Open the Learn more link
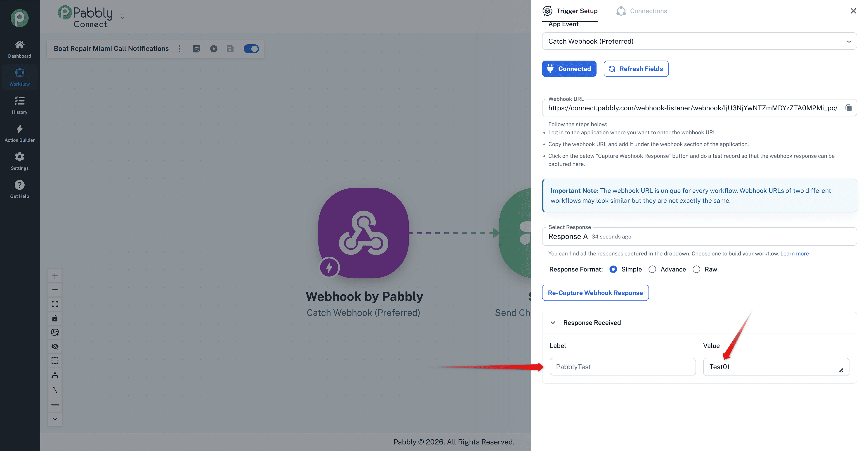 click(795, 253)
